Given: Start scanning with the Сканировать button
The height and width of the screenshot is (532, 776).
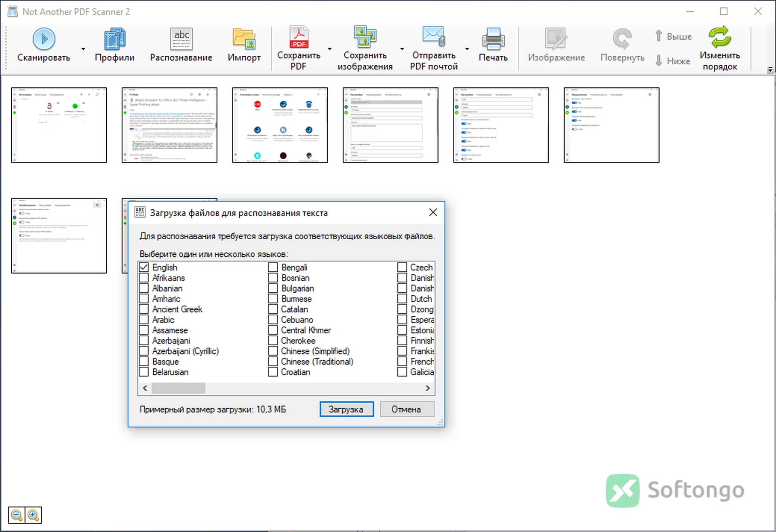Looking at the screenshot, I should (x=44, y=45).
